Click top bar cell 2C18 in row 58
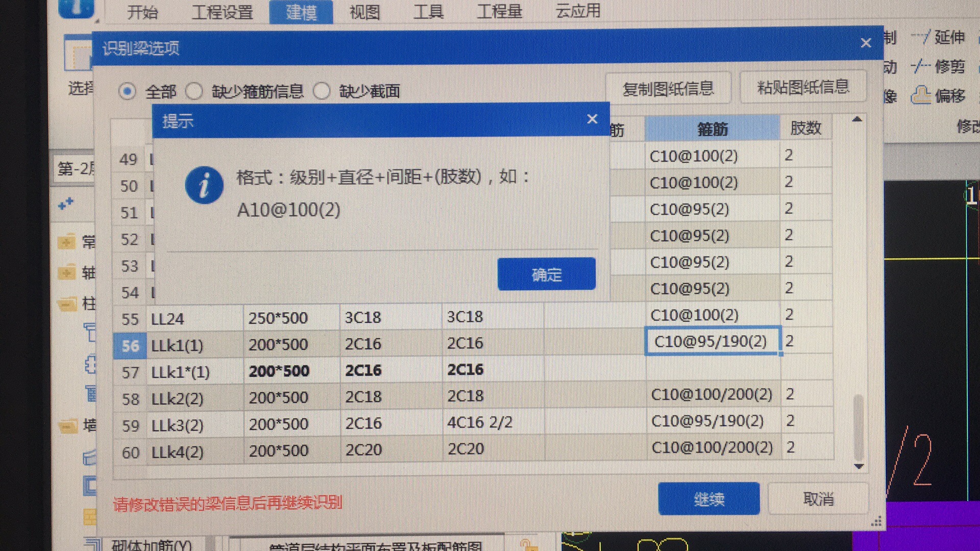 point(391,396)
